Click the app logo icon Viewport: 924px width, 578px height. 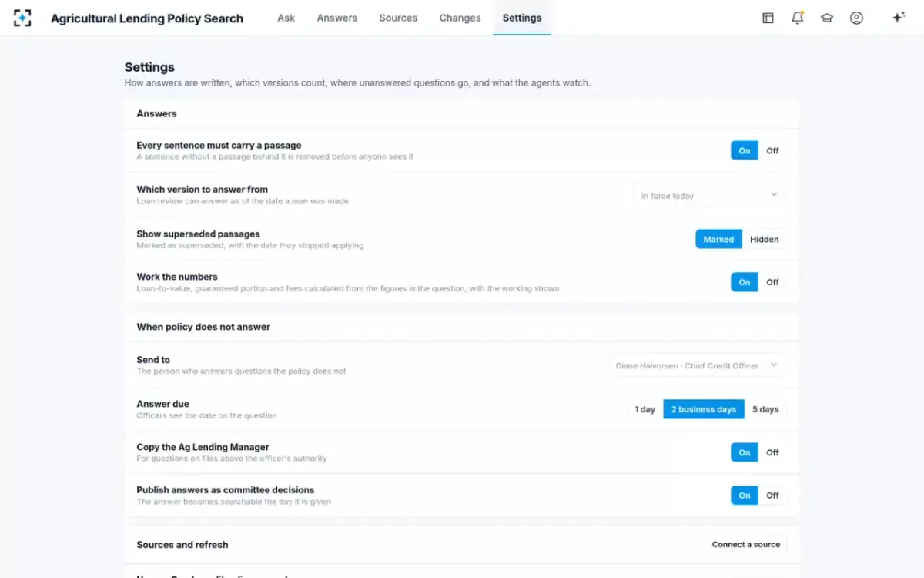coord(22,18)
